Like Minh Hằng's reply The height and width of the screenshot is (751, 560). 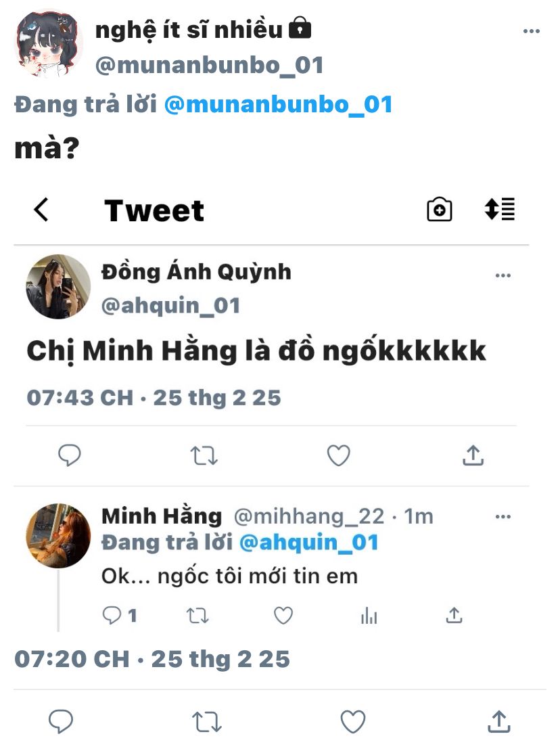click(283, 615)
